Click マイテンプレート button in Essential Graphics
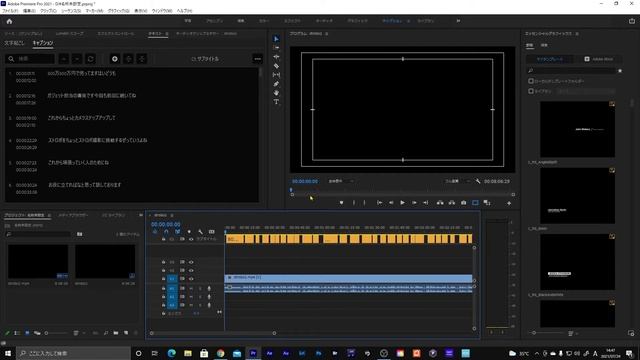This screenshot has height=360, width=640. (549, 59)
